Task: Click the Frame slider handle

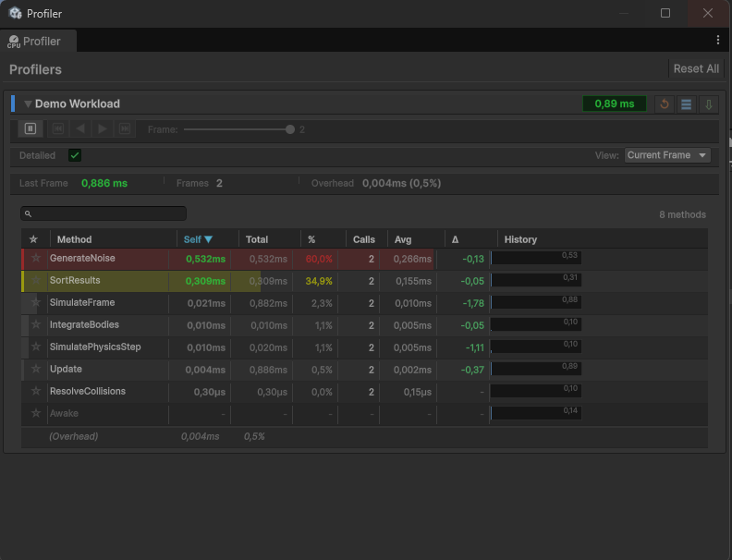Action: tap(290, 129)
